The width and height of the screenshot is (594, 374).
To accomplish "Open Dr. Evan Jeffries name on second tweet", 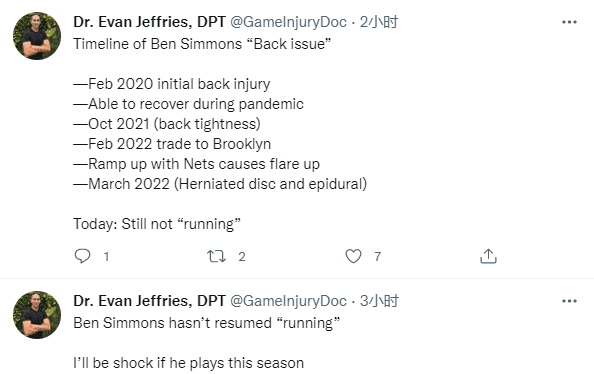I will (150, 301).
